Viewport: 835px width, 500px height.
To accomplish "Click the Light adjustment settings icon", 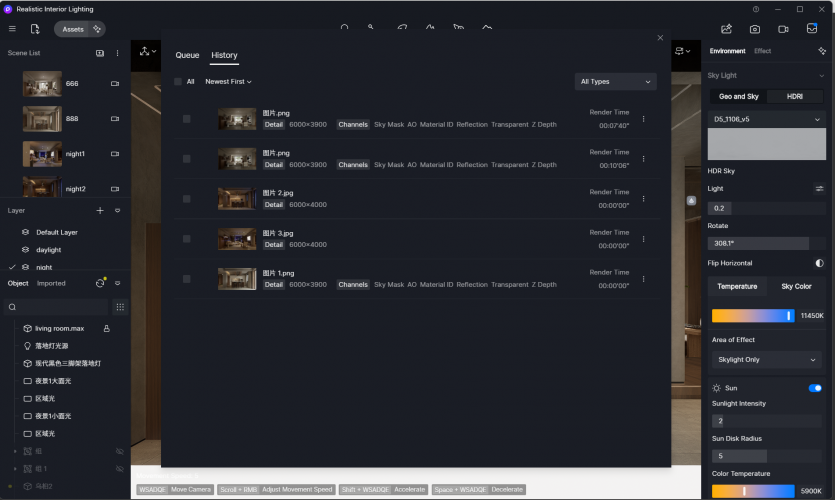I will pos(819,188).
